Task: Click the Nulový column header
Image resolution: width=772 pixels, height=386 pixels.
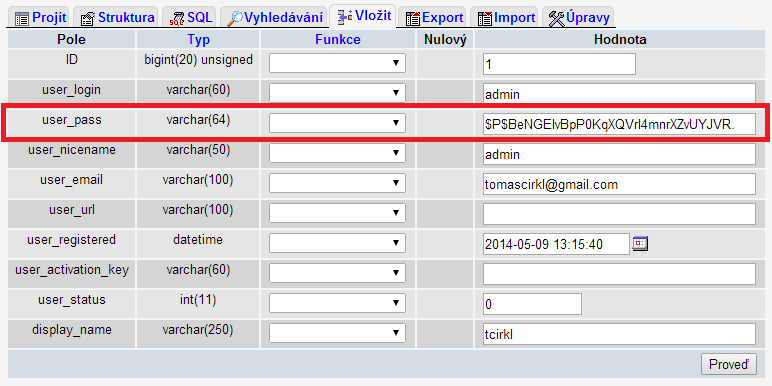Action: [445, 39]
